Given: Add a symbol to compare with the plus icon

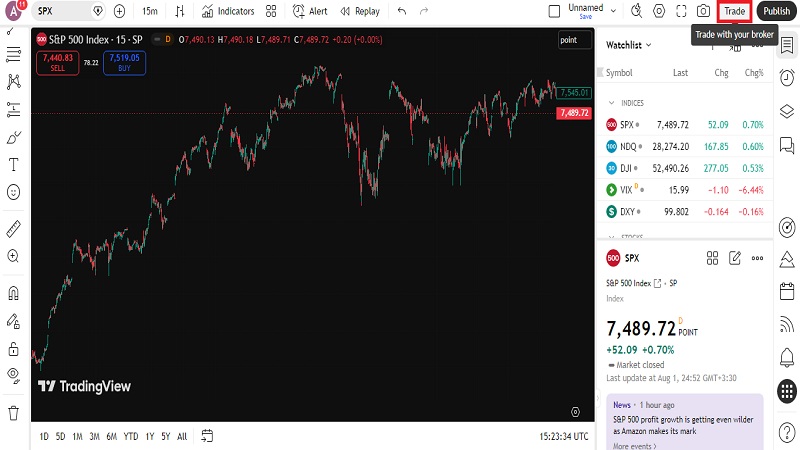Looking at the screenshot, I should (x=119, y=11).
